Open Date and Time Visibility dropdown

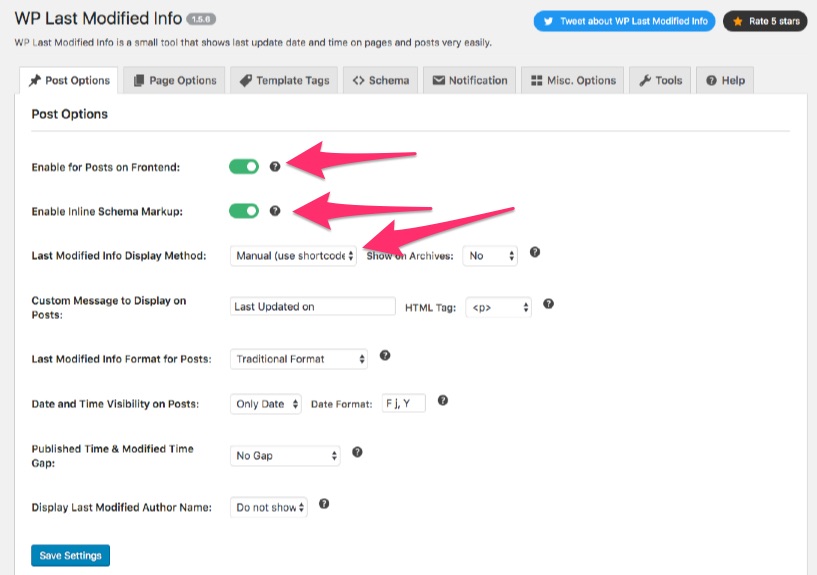[266, 404]
